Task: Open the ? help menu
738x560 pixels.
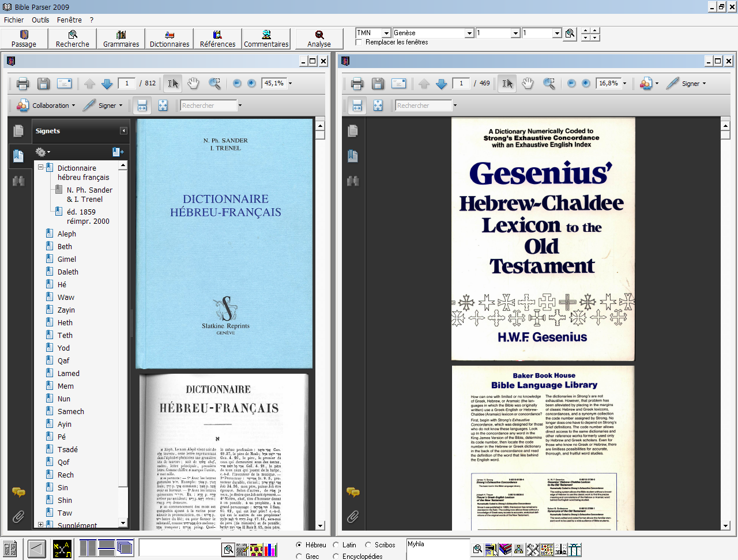Action: (x=92, y=20)
